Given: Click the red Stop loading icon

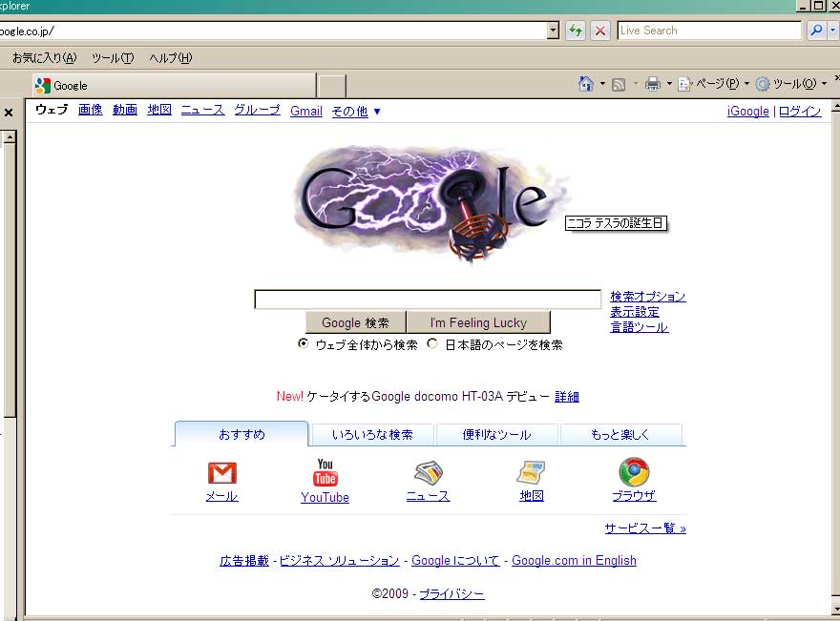Looking at the screenshot, I should pos(600,31).
